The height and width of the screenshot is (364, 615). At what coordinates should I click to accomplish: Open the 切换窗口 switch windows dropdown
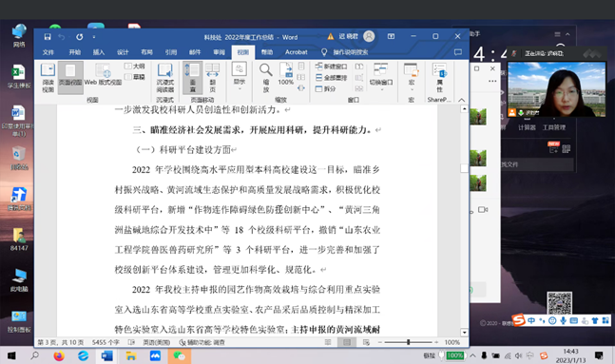pyautogui.click(x=381, y=78)
